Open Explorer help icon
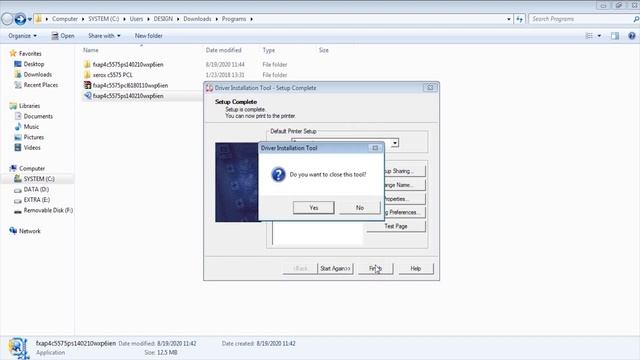 point(632,36)
